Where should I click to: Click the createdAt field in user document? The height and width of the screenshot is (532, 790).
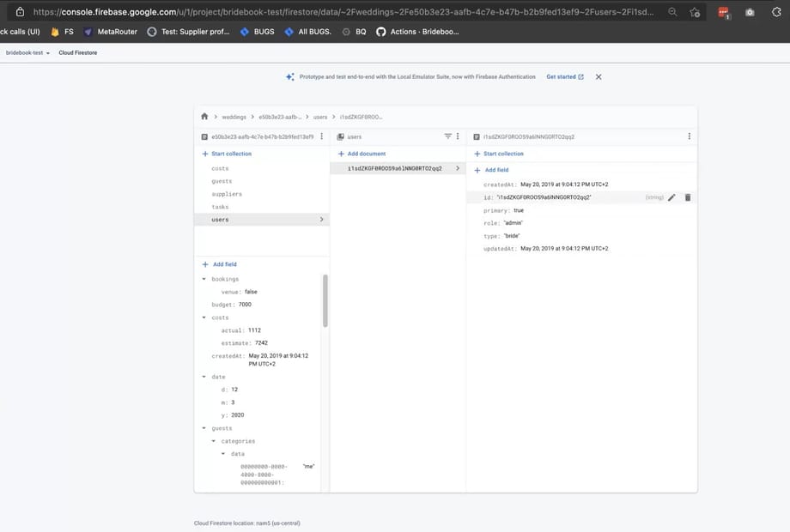[545, 184]
